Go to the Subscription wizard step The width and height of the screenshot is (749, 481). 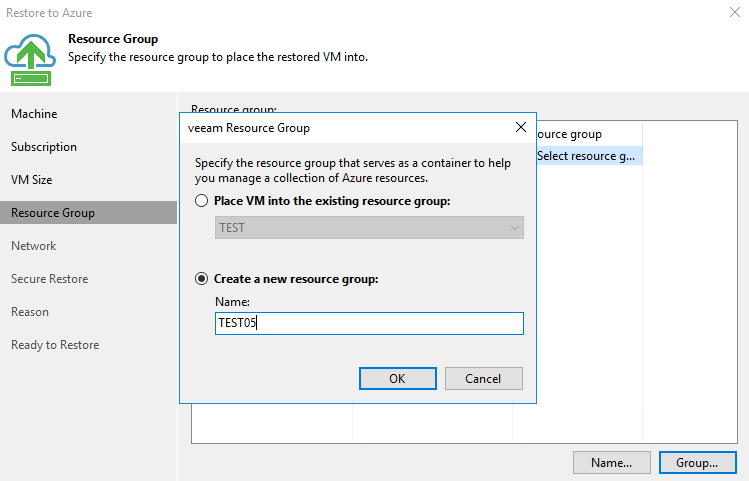44,147
